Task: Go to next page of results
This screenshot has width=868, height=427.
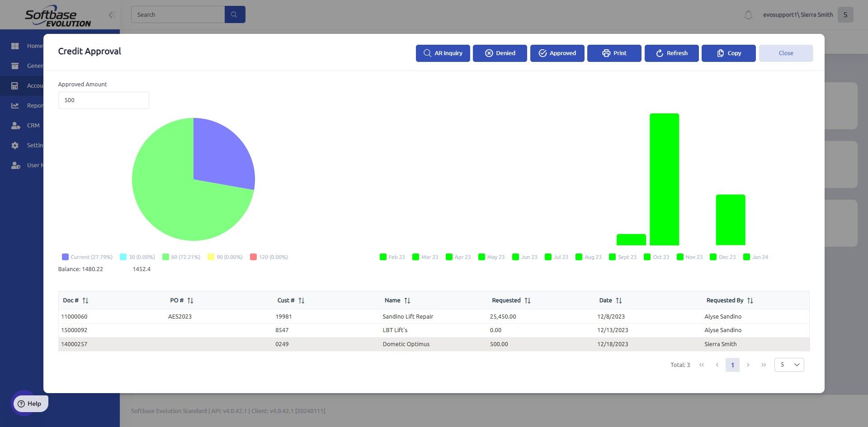Action: click(748, 365)
